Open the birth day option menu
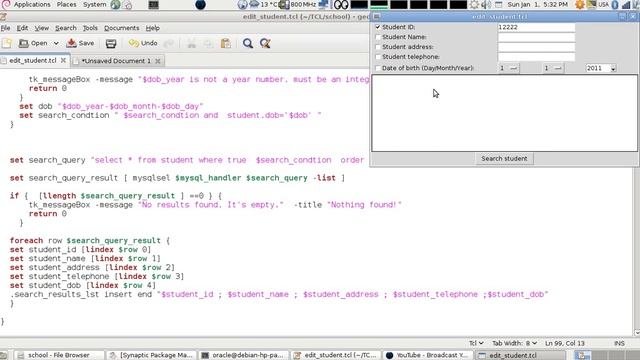This screenshot has height=360, width=640. point(509,68)
